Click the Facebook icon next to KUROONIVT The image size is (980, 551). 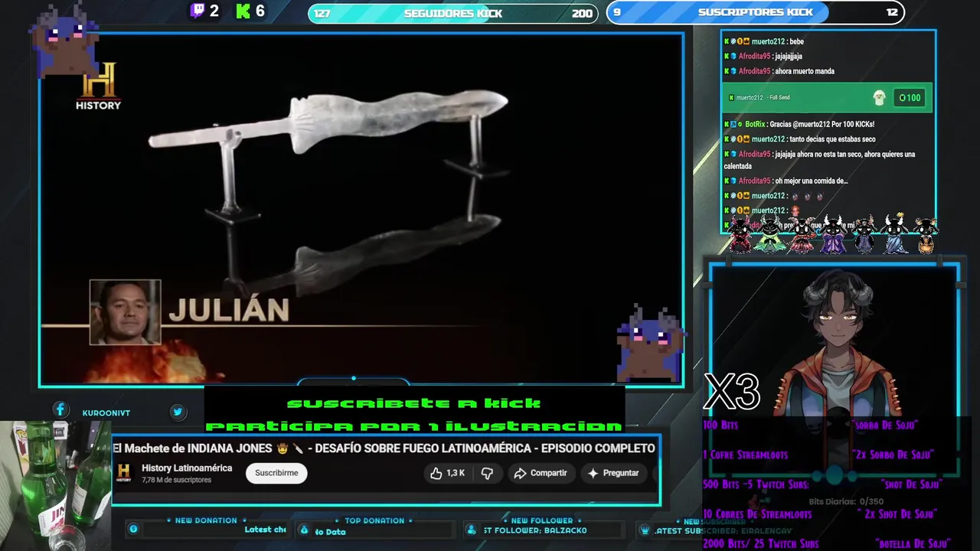pyautogui.click(x=60, y=410)
